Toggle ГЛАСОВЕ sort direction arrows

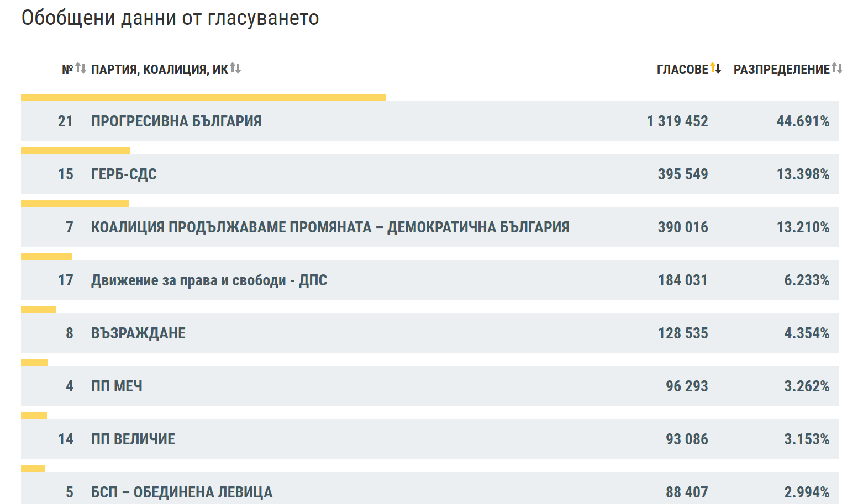coord(715,68)
